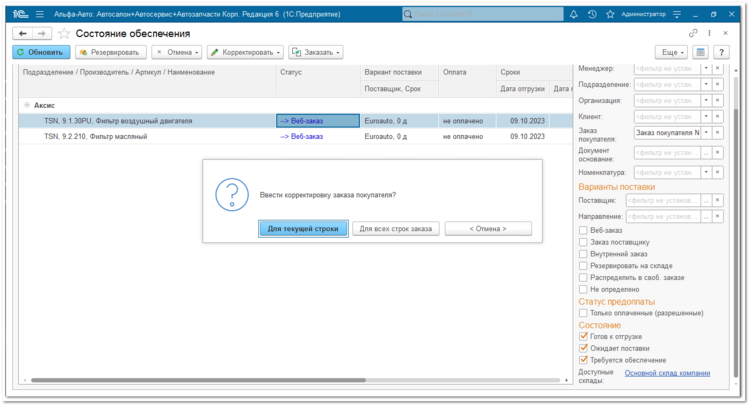Clear the Менеджер filter with X

click(717, 68)
